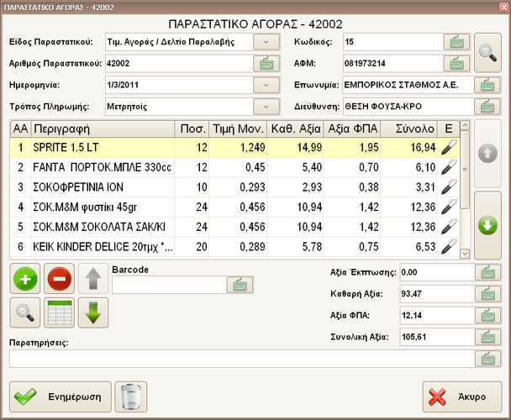Image resolution: width=511 pixels, height=420 pixels.
Task: Select row SPRITE 1.5 LT
Action: tap(234, 147)
